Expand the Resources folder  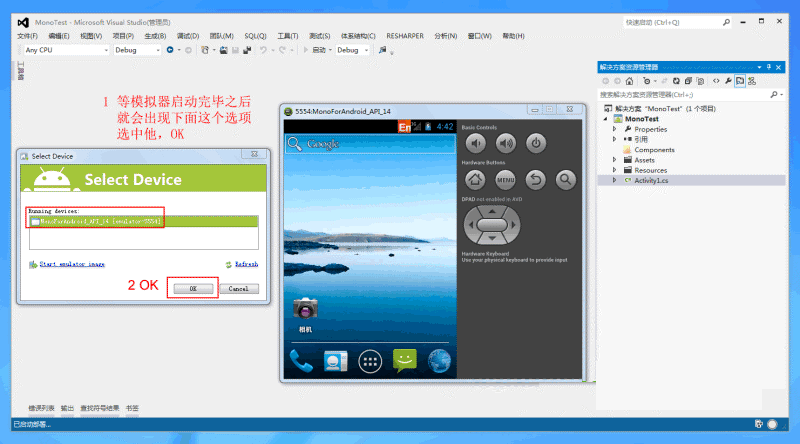(x=614, y=170)
